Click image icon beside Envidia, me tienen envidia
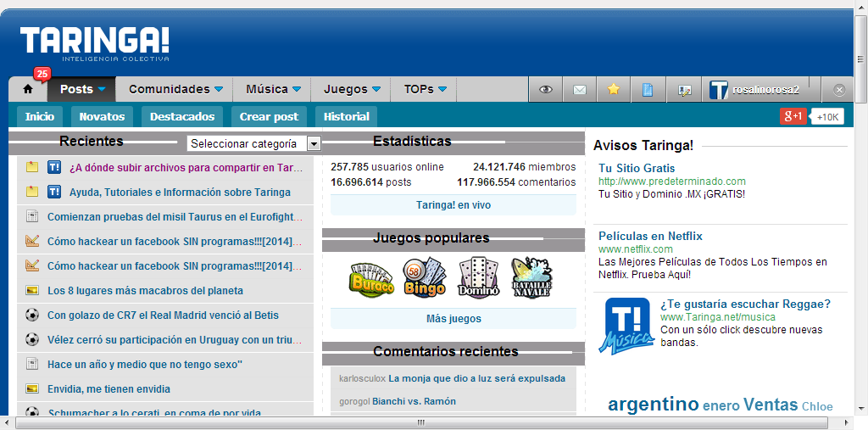Viewport: 868px width, 430px height. (32, 389)
